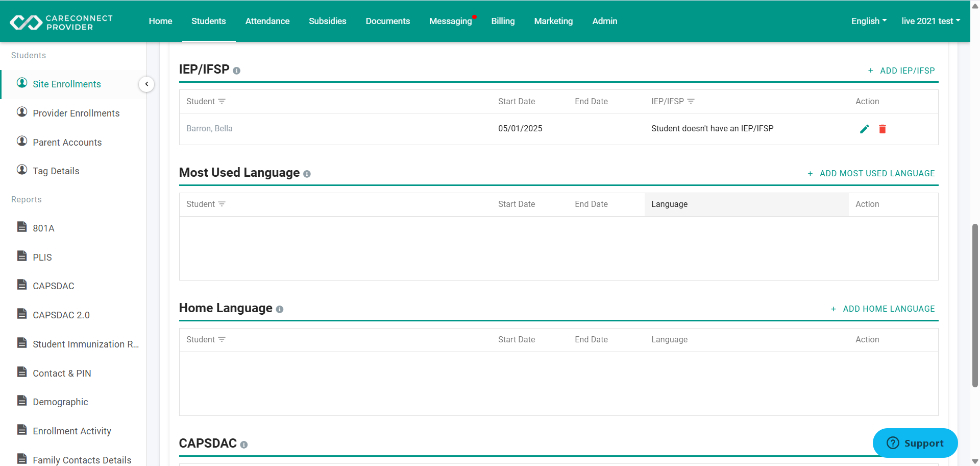Click 'Student doesn't have an IEP/IFSP' cell

point(712,129)
